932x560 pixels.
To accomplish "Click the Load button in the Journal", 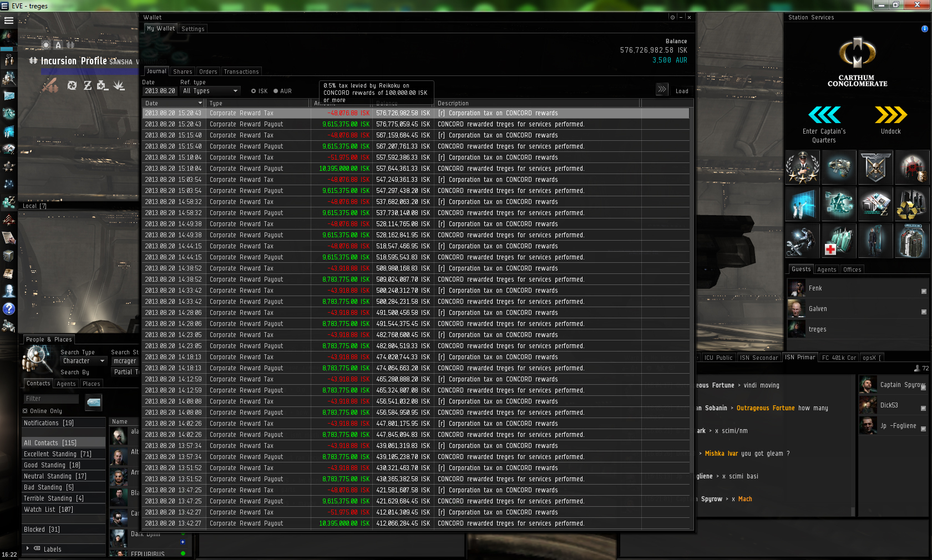I will (682, 91).
